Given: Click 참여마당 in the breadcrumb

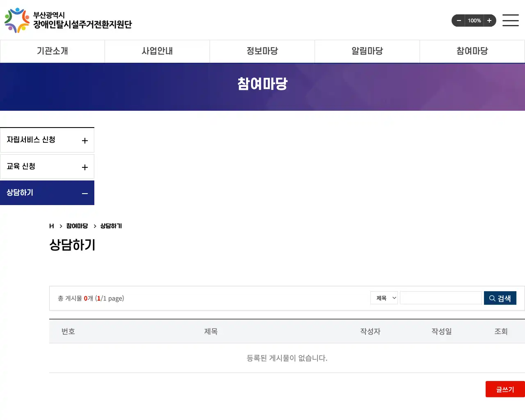Looking at the screenshot, I should coord(77,226).
